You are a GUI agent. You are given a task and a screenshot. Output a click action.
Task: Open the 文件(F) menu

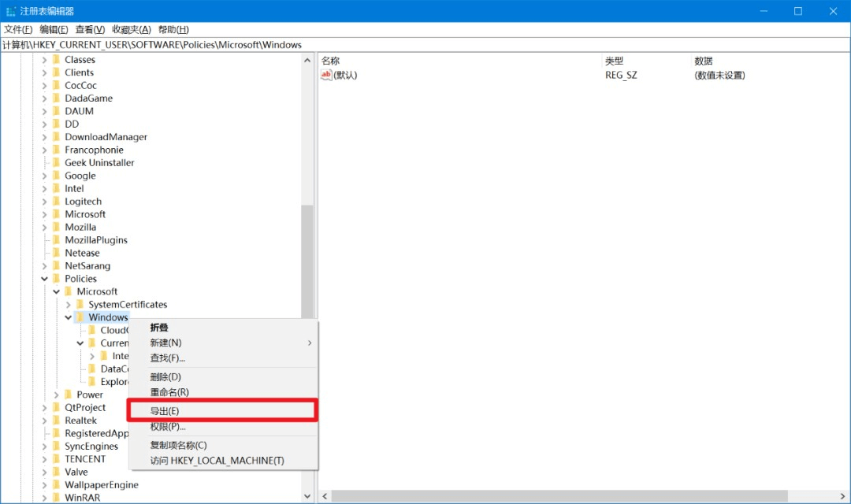18,29
